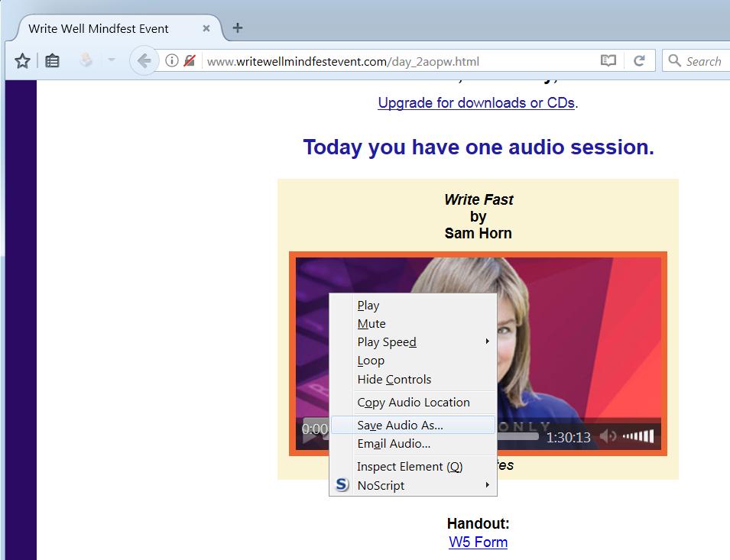Close the Write Well Mindfest Event tab

tap(206, 28)
